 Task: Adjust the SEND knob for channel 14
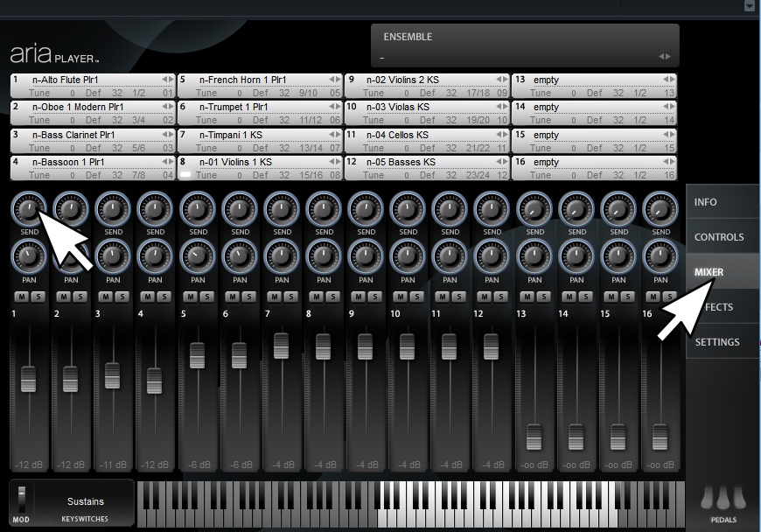tap(576, 210)
